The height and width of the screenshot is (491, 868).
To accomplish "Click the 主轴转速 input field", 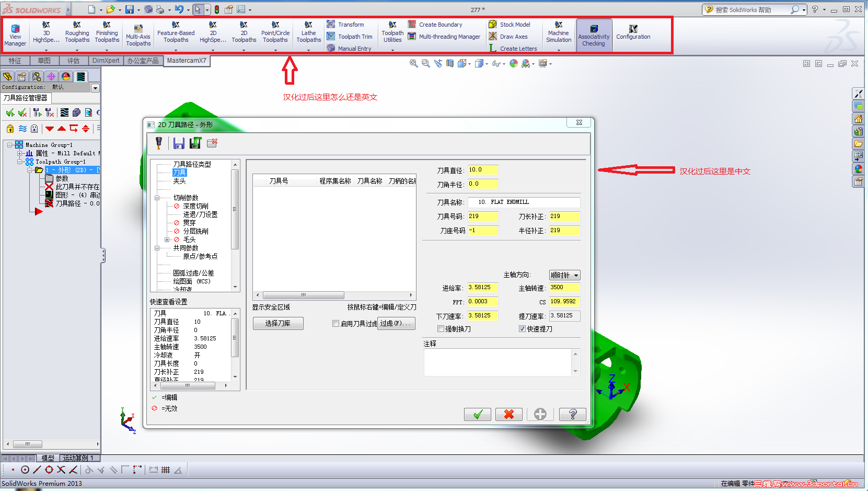I will pos(564,288).
